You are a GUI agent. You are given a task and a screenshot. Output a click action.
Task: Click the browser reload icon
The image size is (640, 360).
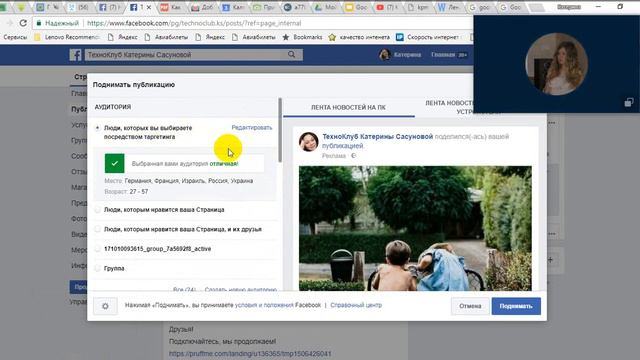(23, 23)
